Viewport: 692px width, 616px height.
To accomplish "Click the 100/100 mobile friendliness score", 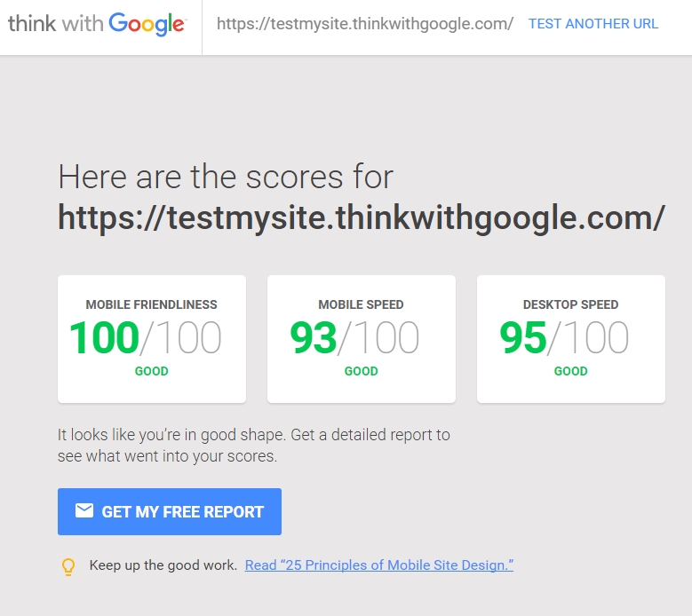I will pos(145,338).
